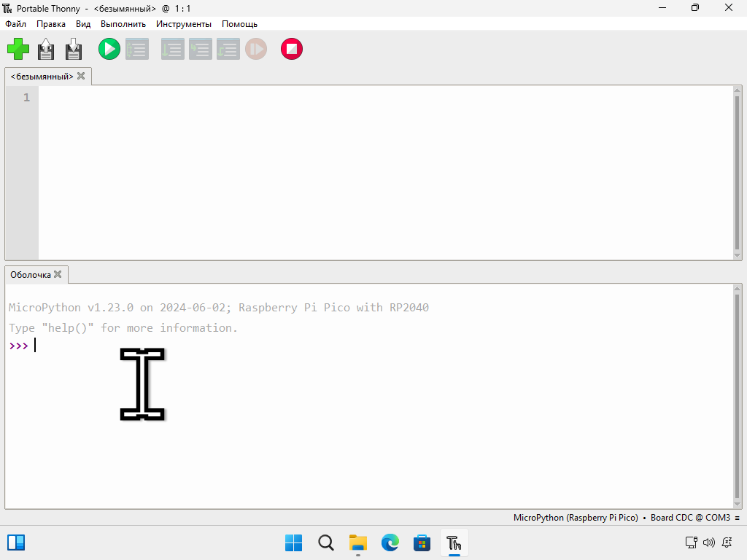Open a file using the Load toolbar icon
This screenshot has width=747, height=560.
(x=46, y=49)
